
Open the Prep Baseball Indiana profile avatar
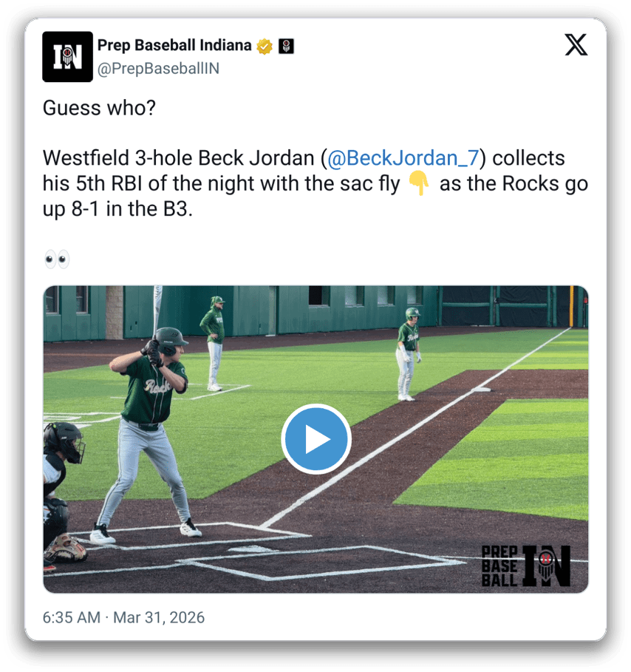(67, 57)
